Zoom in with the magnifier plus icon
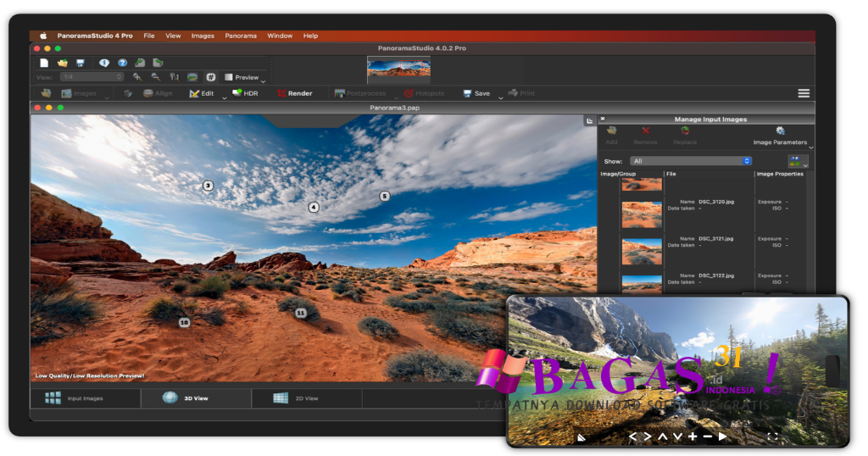The width and height of the screenshot is (868, 456). click(x=137, y=77)
